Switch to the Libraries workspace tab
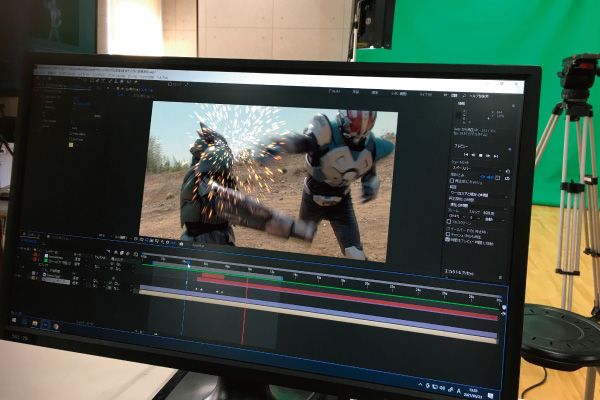600x400 pixels. click(x=426, y=94)
